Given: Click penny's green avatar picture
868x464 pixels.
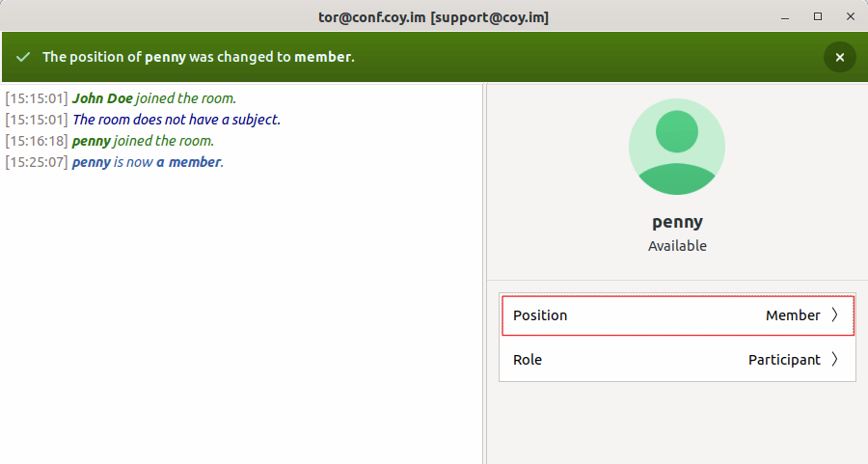Looking at the screenshot, I should pyautogui.click(x=676, y=147).
